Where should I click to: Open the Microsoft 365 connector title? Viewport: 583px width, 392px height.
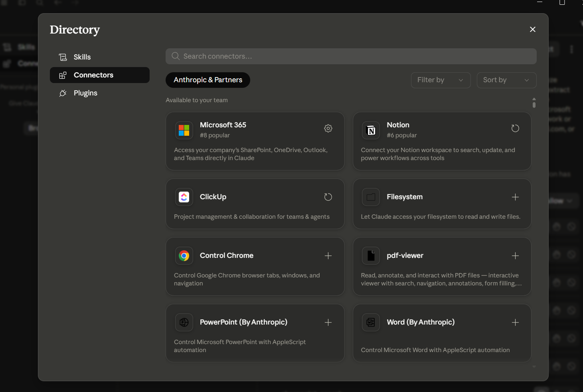coord(223,125)
